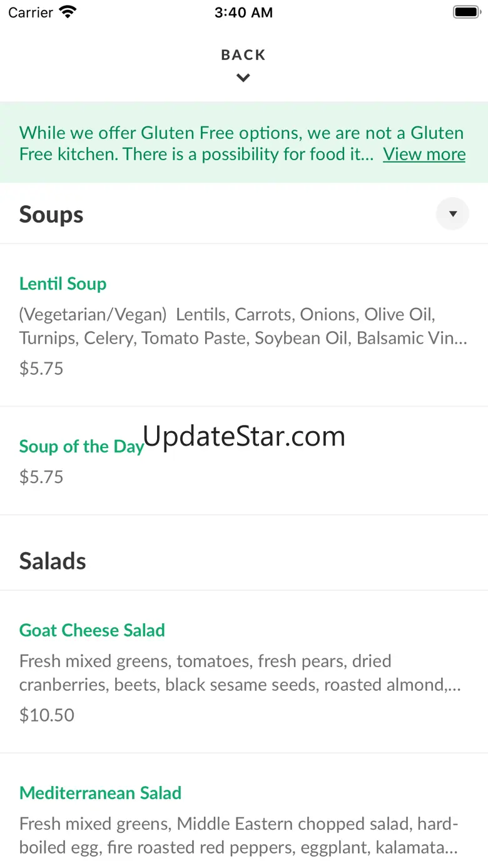Tap the clock in the status bar

coord(243,13)
